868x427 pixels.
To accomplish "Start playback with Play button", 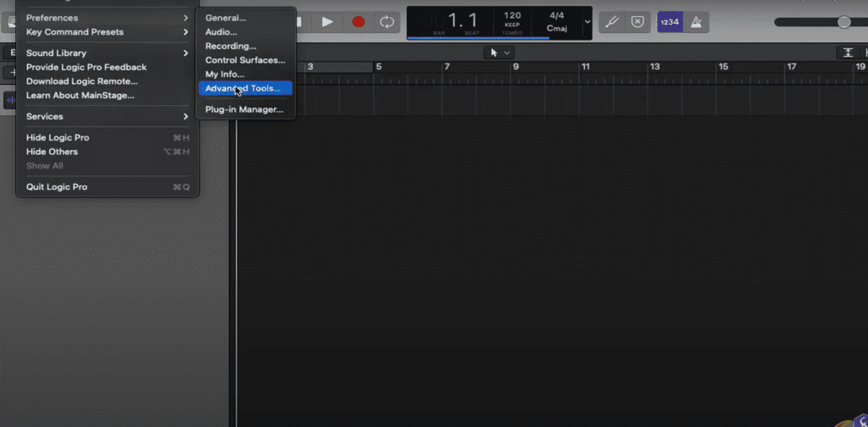I will click(x=328, y=21).
